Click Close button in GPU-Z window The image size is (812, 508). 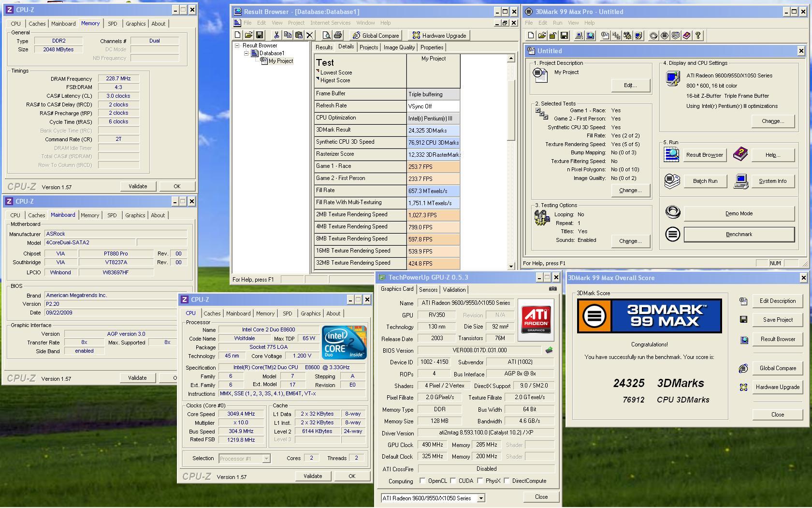541,497
